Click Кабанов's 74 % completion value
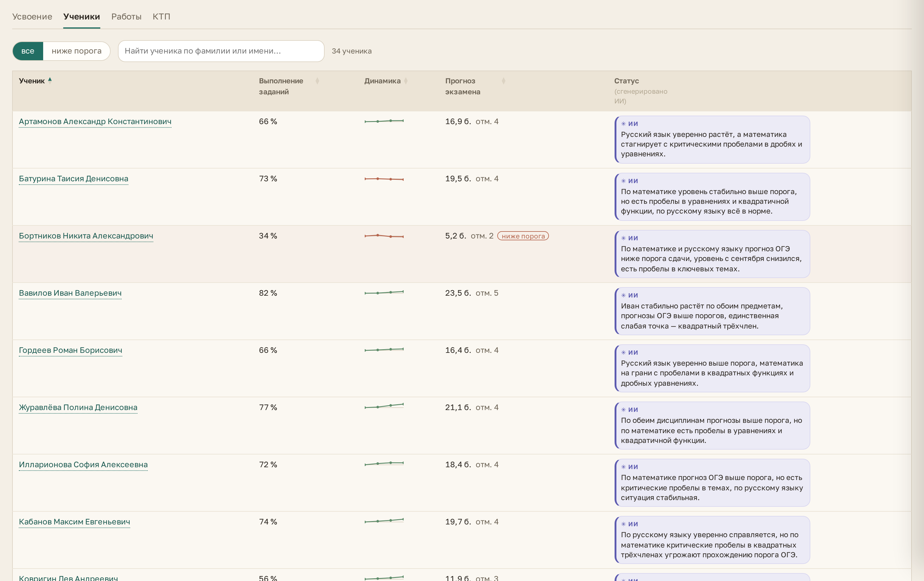This screenshot has height=581, width=924. pos(268,522)
